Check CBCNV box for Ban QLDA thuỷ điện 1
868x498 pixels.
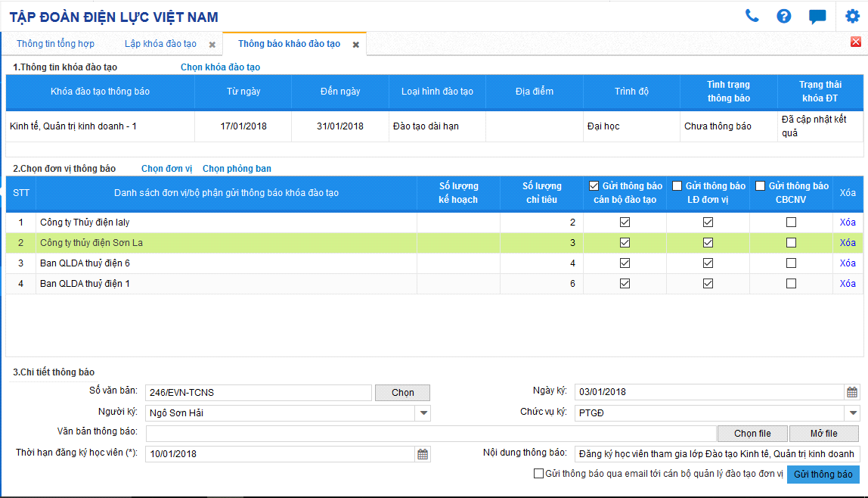pyautogui.click(x=792, y=284)
